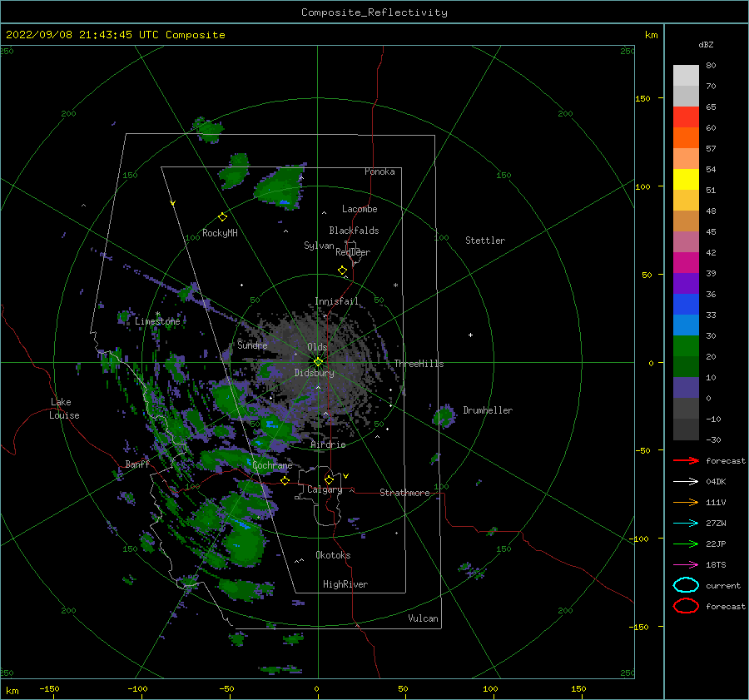Click the RockyMH label

coord(220,233)
